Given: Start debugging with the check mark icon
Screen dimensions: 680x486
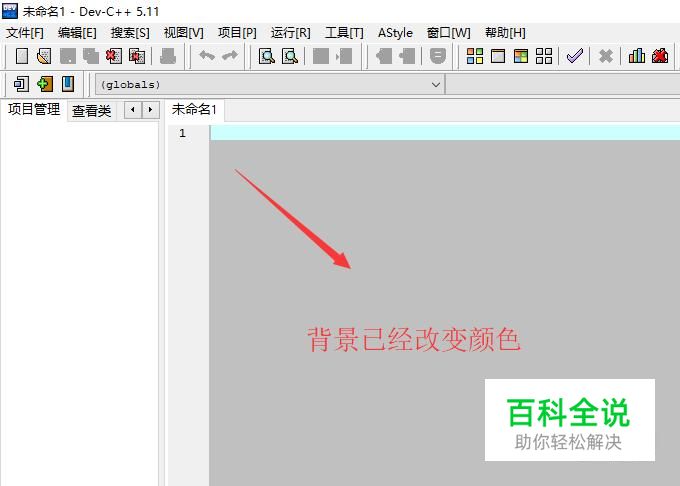Looking at the screenshot, I should click(x=575, y=56).
